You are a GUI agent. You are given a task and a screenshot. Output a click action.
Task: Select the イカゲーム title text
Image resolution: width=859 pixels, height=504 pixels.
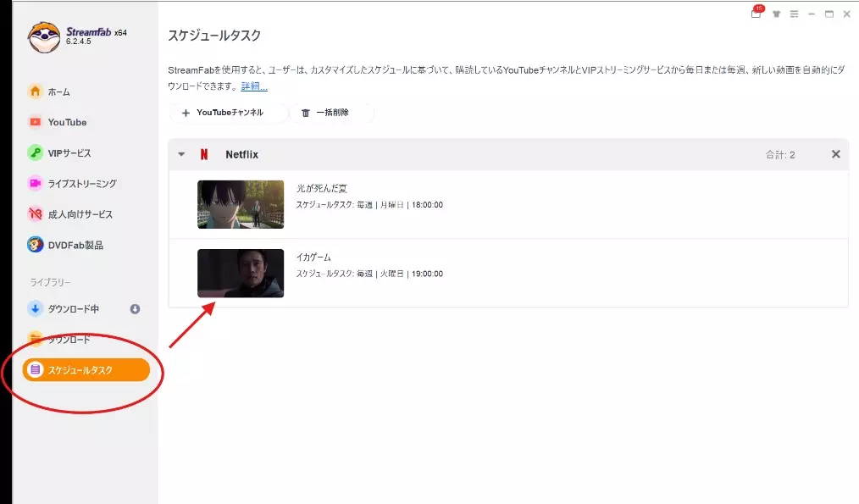pyautogui.click(x=313, y=257)
